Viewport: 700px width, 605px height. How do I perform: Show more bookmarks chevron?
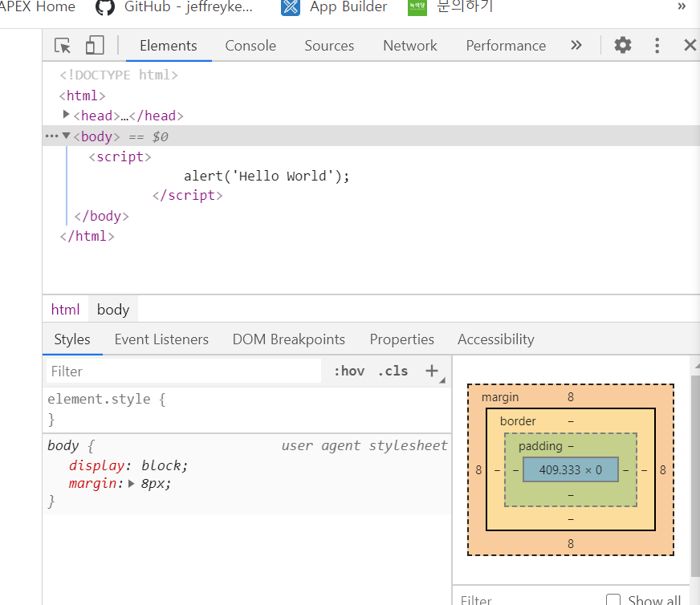click(x=682, y=6)
